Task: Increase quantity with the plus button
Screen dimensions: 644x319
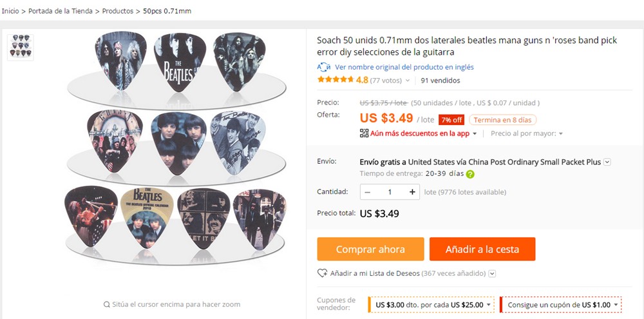Action: (412, 192)
